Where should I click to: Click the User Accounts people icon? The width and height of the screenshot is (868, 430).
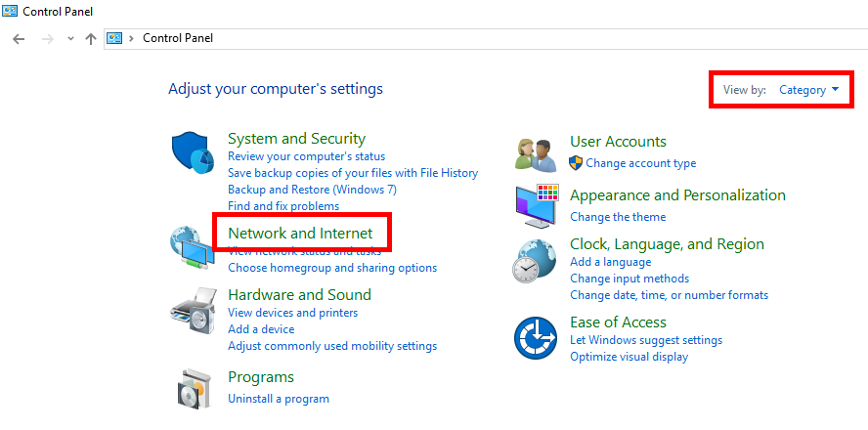[536, 152]
